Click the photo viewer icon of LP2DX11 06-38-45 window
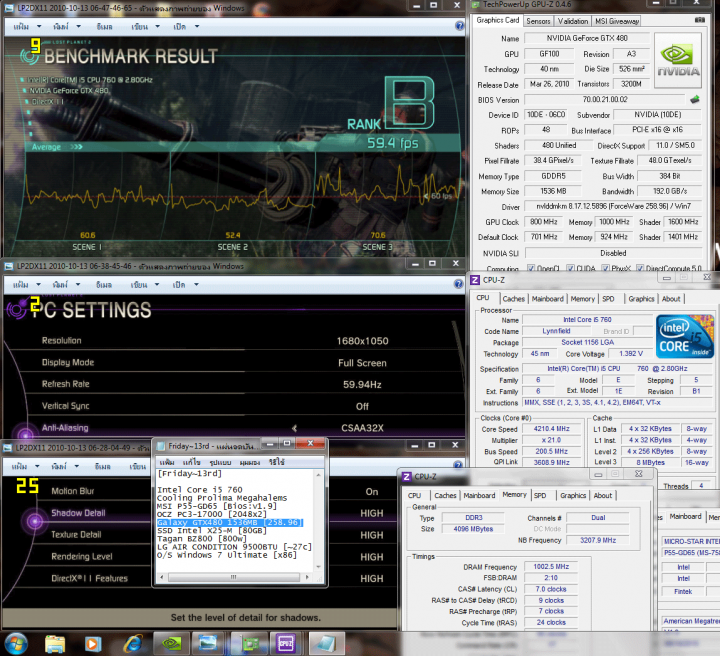Screen dimensions: 720x656 [9, 266]
